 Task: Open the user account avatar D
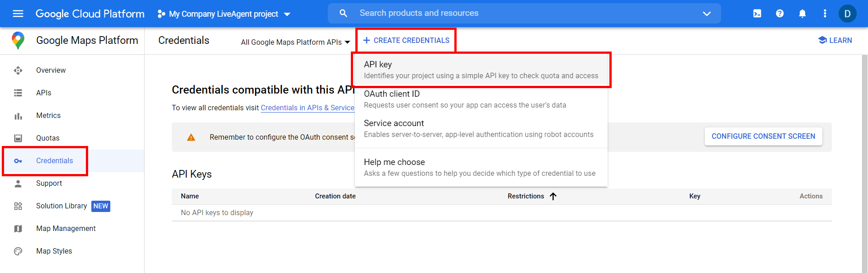tap(848, 14)
